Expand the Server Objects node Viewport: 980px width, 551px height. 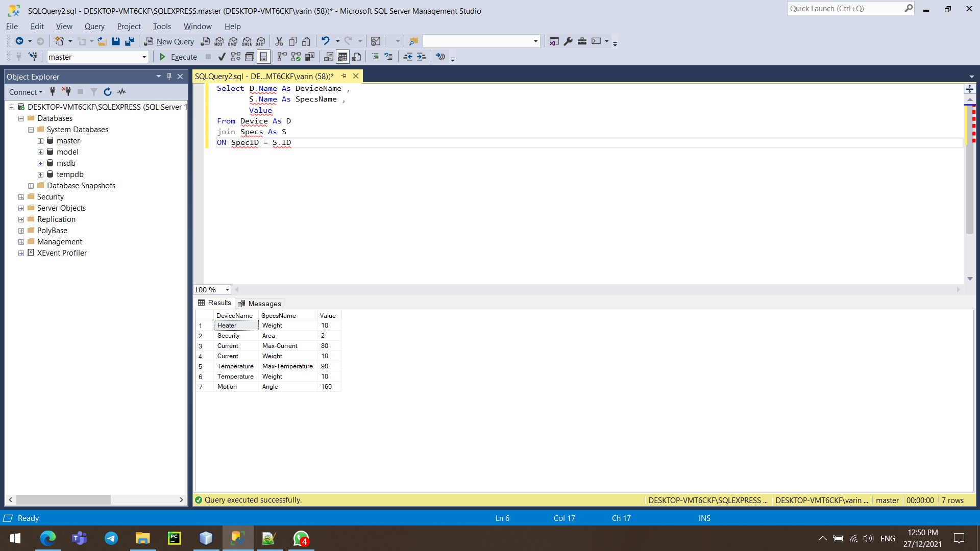click(21, 208)
